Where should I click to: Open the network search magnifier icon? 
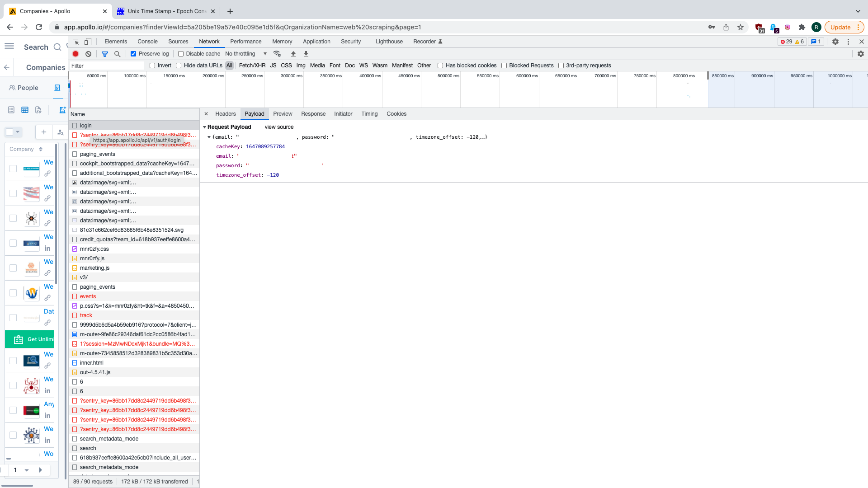click(x=118, y=54)
